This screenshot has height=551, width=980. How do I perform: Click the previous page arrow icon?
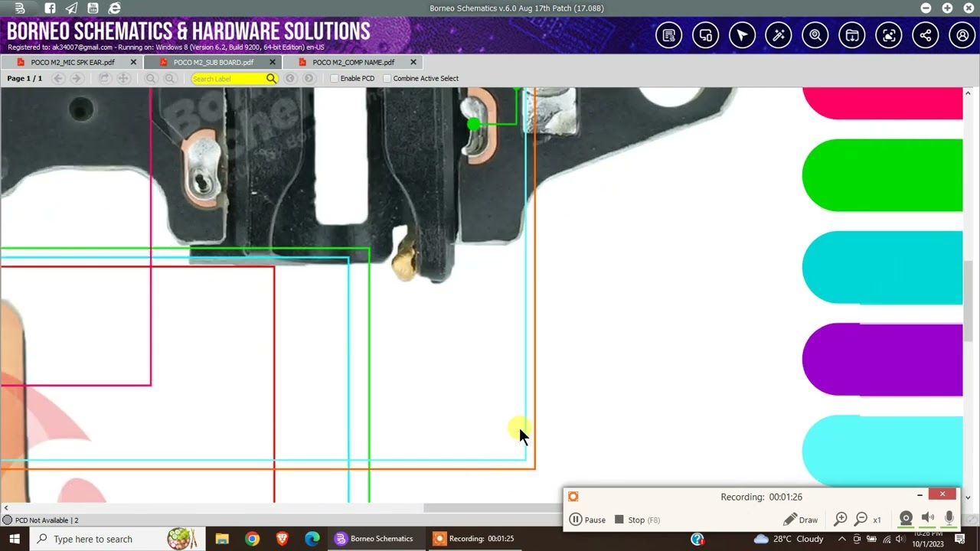(x=58, y=78)
